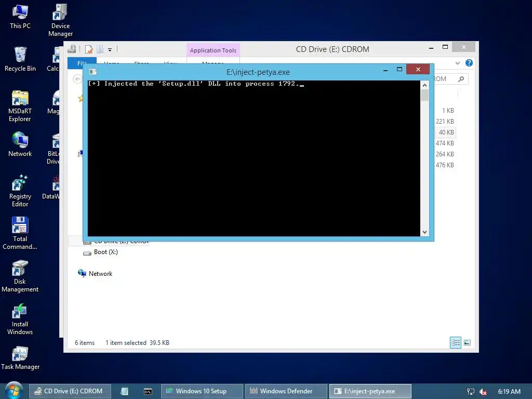Open Disk Management shortcut

20,276
